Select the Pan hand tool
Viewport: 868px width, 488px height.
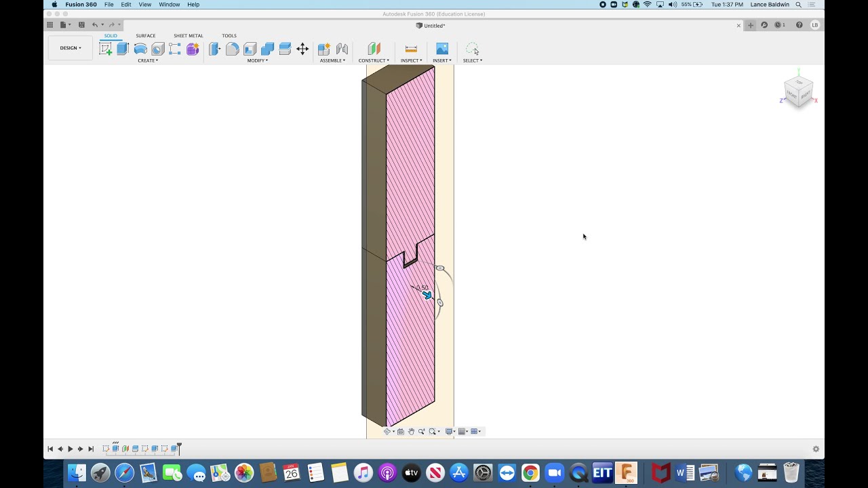[x=411, y=432]
